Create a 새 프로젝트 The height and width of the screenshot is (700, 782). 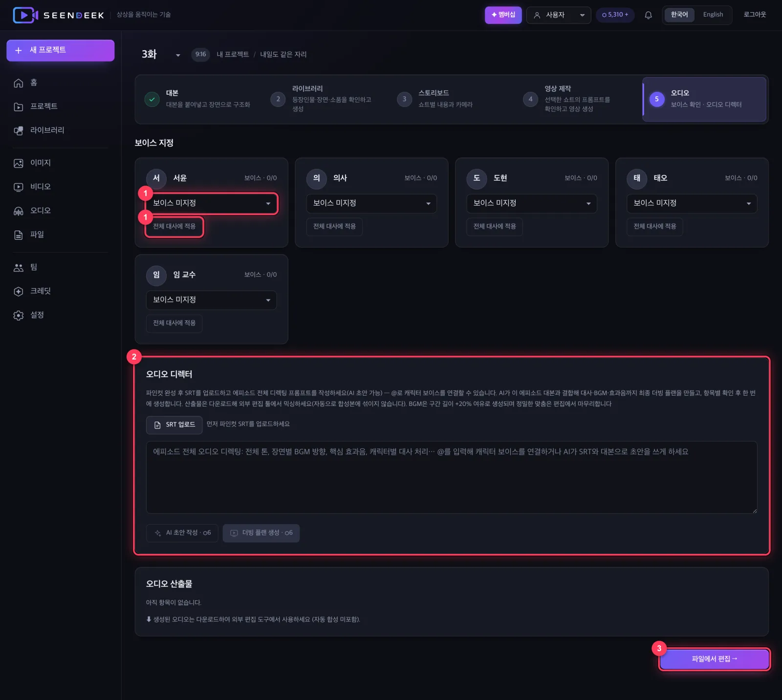point(61,50)
